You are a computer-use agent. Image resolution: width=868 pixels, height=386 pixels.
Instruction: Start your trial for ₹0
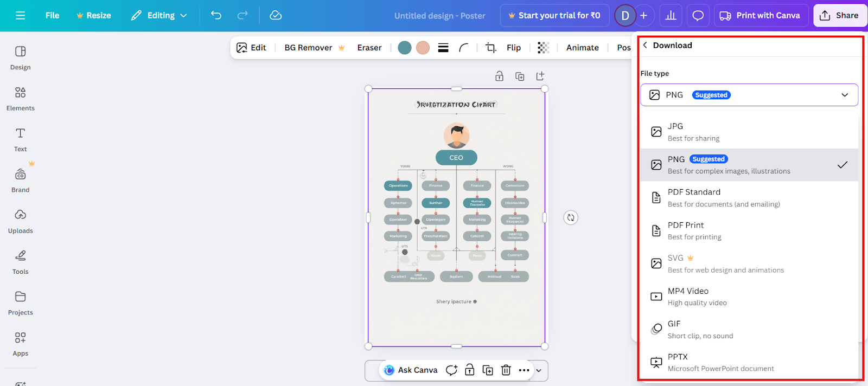[x=554, y=15]
